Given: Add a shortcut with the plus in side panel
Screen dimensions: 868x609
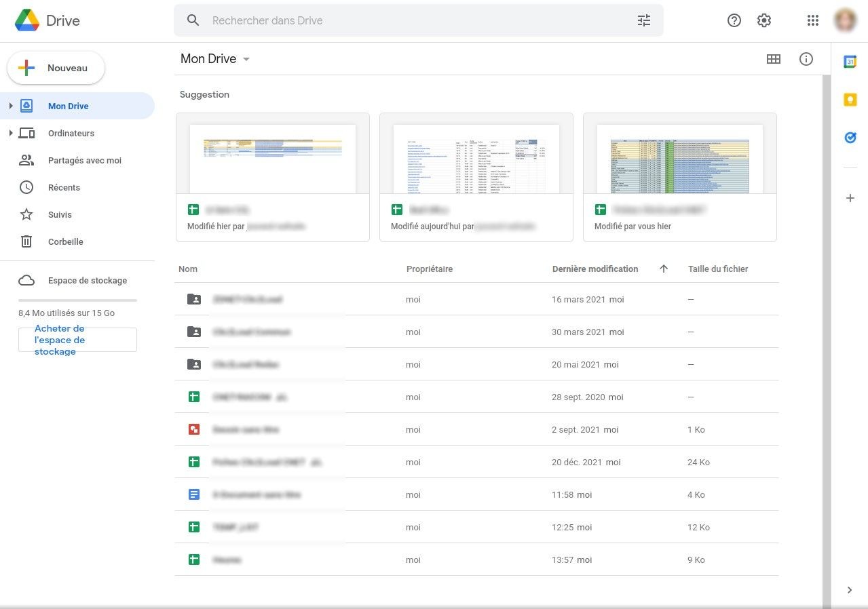Looking at the screenshot, I should pyautogui.click(x=850, y=198).
